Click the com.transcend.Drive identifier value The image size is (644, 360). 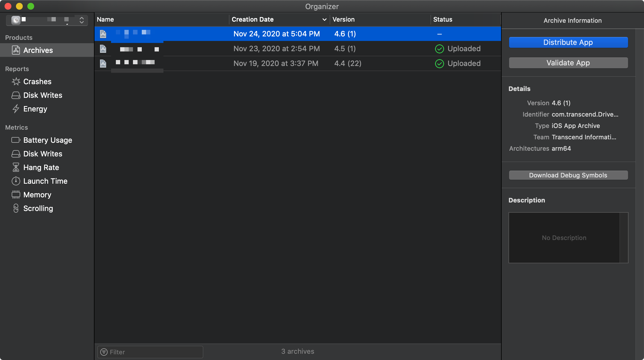585,114
